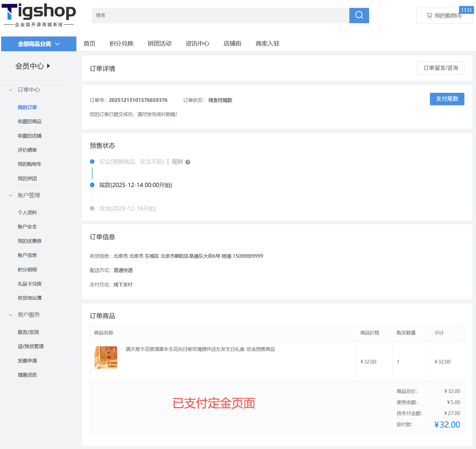Go to 店铺街 in navigation
Viewport: 476px width, 449px height.
click(232, 44)
